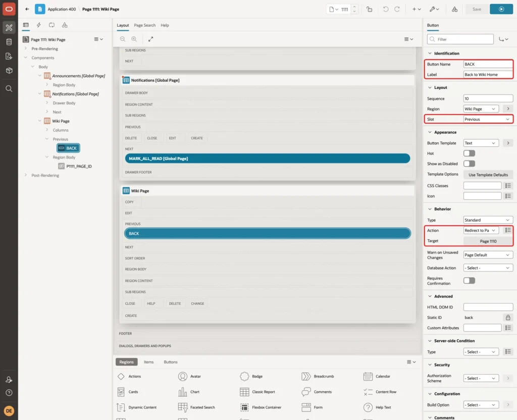Image resolution: width=517 pixels, height=420 pixels.
Task: Open the Icon picker list button
Action: pyautogui.click(x=508, y=196)
